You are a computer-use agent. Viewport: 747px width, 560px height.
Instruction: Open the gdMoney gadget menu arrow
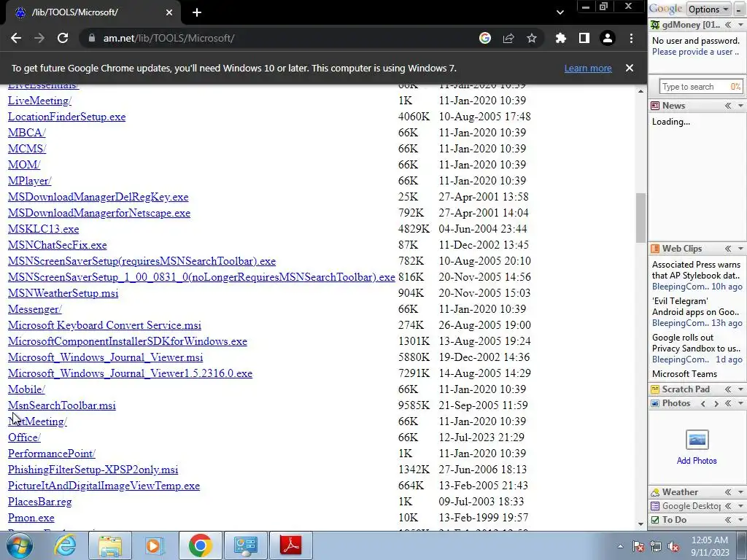click(x=741, y=25)
